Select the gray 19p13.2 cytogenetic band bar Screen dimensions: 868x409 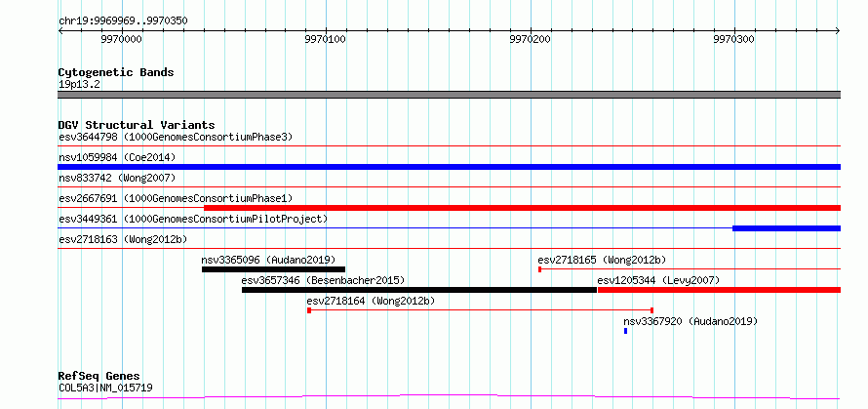(449, 95)
